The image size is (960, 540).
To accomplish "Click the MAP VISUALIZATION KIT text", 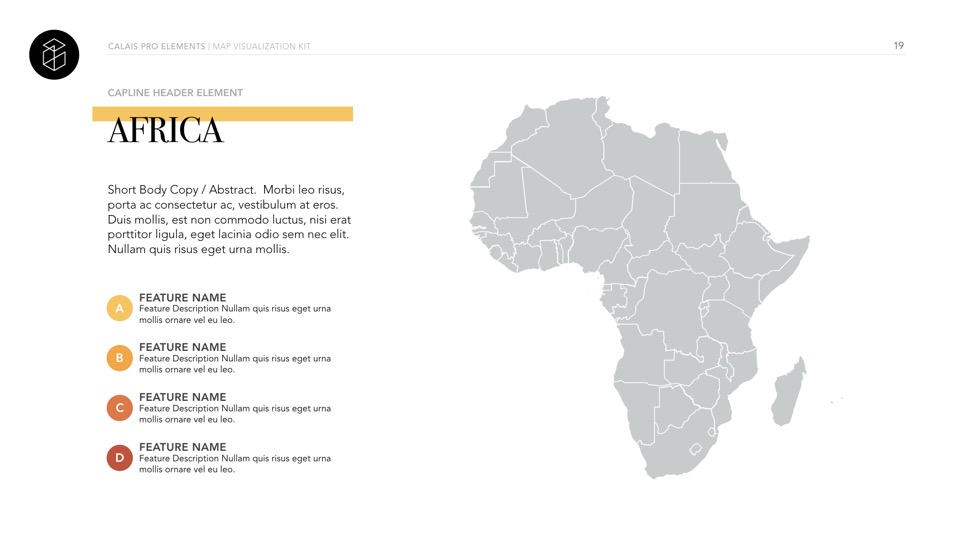I will click(262, 47).
